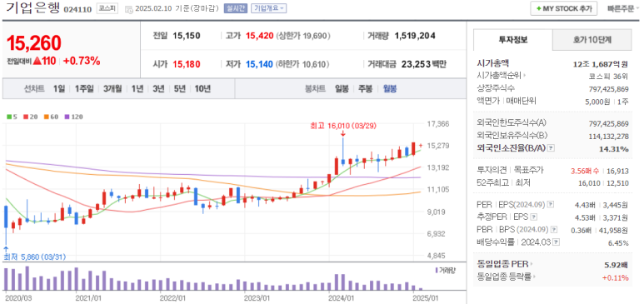This screenshot has width=644, height=304.
Task: Click the purple 120 moving-average legend
Action: (x=73, y=117)
